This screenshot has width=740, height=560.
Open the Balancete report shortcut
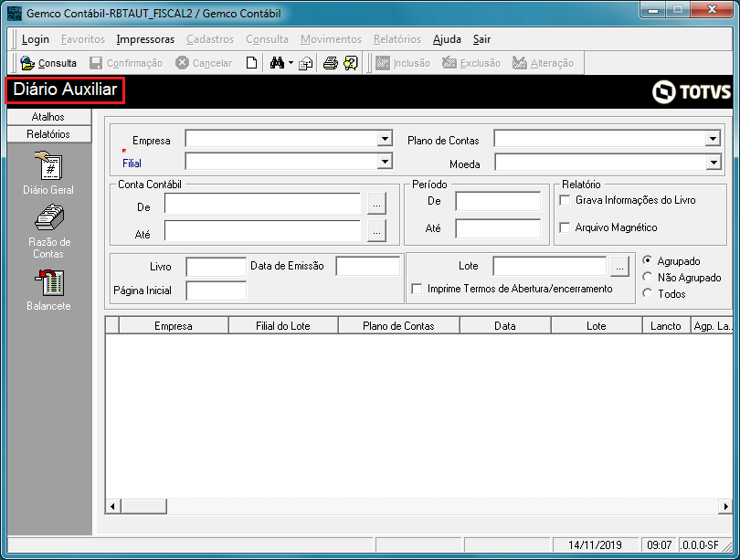(48, 290)
